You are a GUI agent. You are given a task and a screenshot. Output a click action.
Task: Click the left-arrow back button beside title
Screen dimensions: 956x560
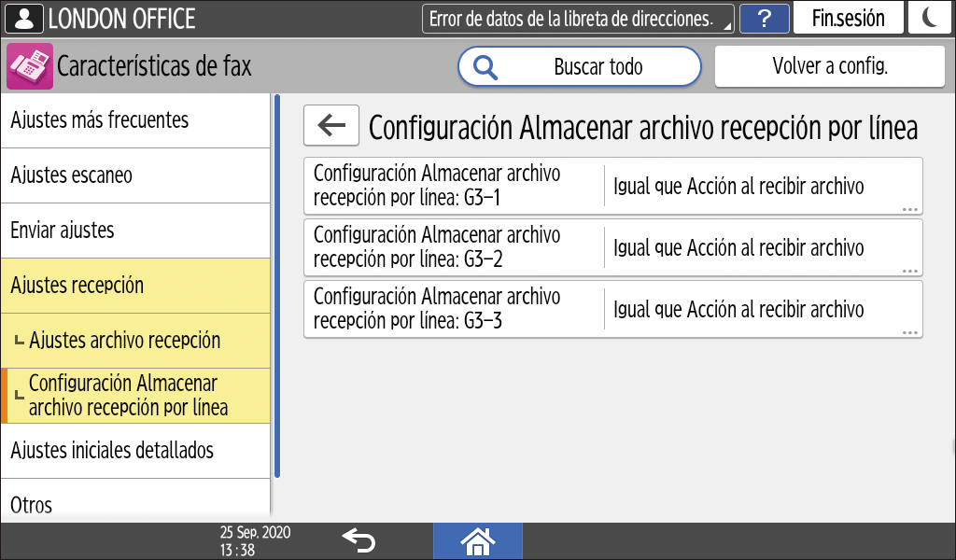point(331,125)
